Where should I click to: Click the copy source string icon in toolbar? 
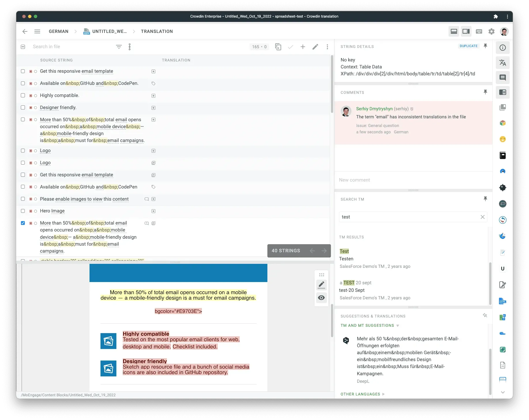click(278, 46)
